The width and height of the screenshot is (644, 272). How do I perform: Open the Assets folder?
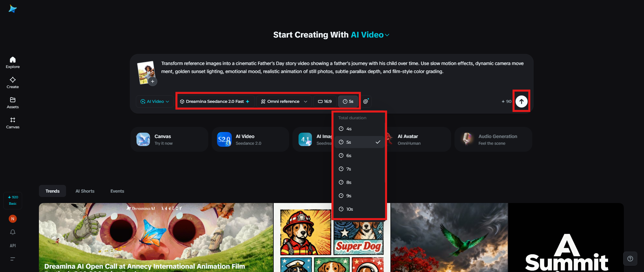pyautogui.click(x=13, y=103)
